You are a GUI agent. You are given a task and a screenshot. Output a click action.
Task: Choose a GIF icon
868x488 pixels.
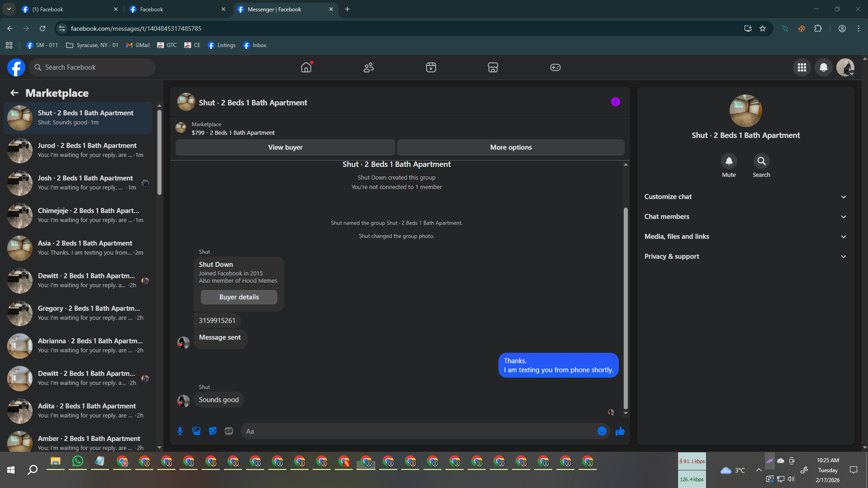point(229,431)
